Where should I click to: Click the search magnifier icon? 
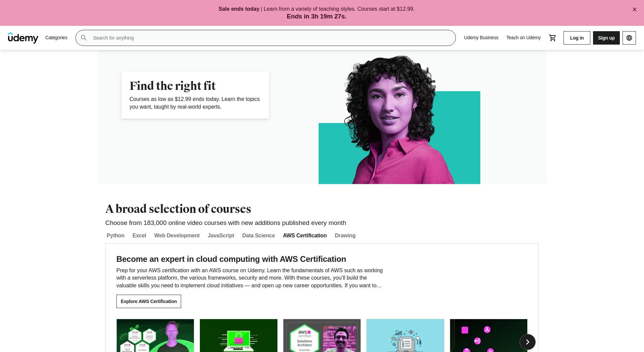[x=84, y=38]
